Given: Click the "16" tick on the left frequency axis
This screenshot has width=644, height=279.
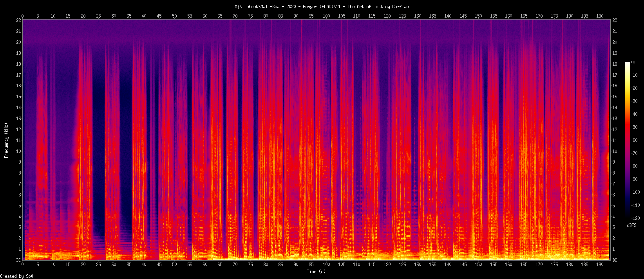Looking at the screenshot, I should click(18, 86).
